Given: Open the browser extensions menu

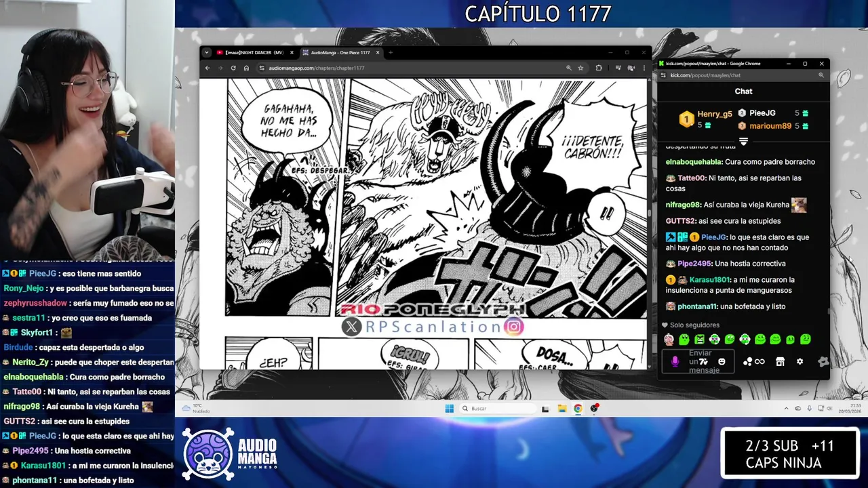Looking at the screenshot, I should tap(599, 68).
